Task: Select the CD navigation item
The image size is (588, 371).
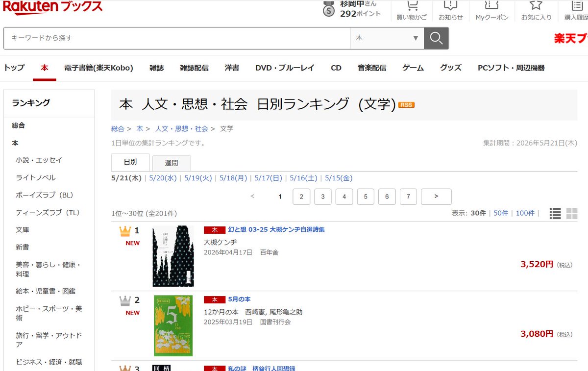Action: 336,68
